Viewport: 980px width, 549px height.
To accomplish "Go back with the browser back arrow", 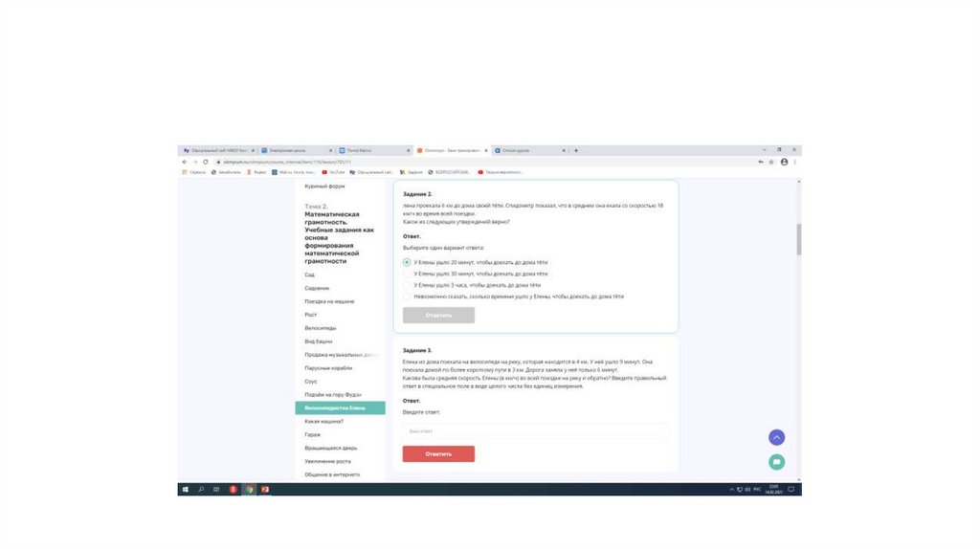I will click(x=185, y=162).
